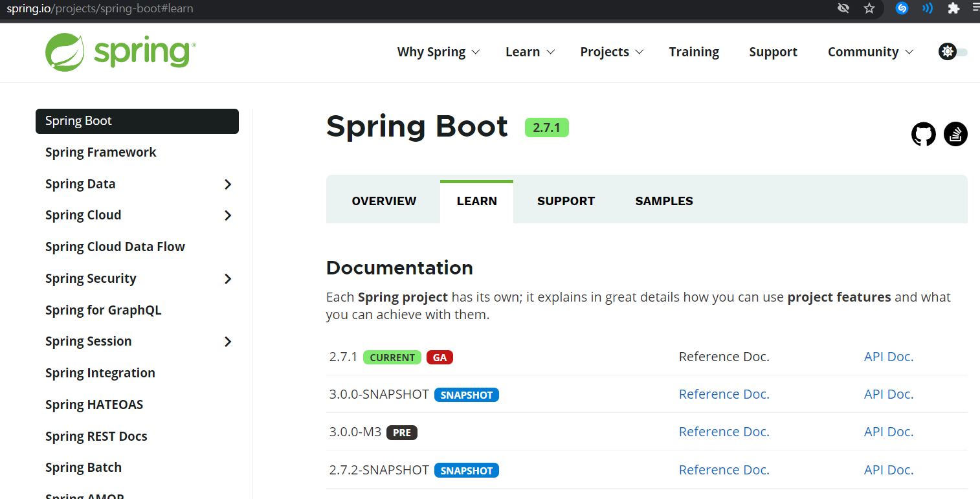
Task: Expand the Spring Cloud submenu chevron
Action: coord(228,216)
